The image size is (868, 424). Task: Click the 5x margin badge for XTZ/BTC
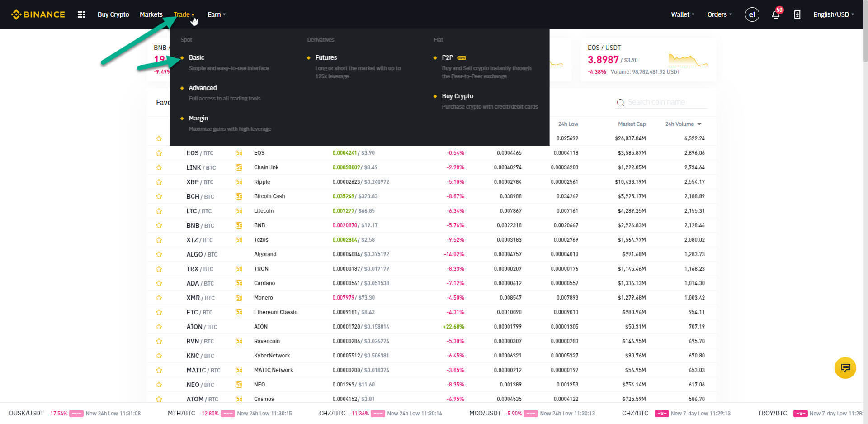tap(239, 240)
